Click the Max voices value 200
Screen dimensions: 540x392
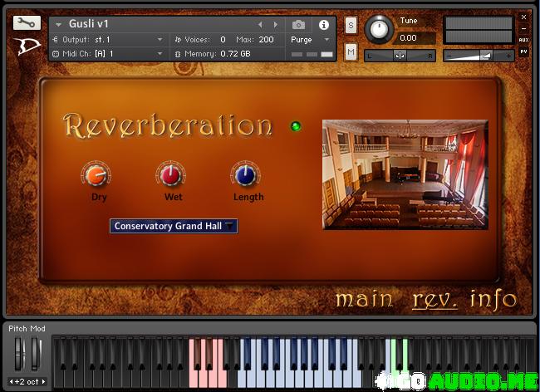pyautogui.click(x=266, y=40)
